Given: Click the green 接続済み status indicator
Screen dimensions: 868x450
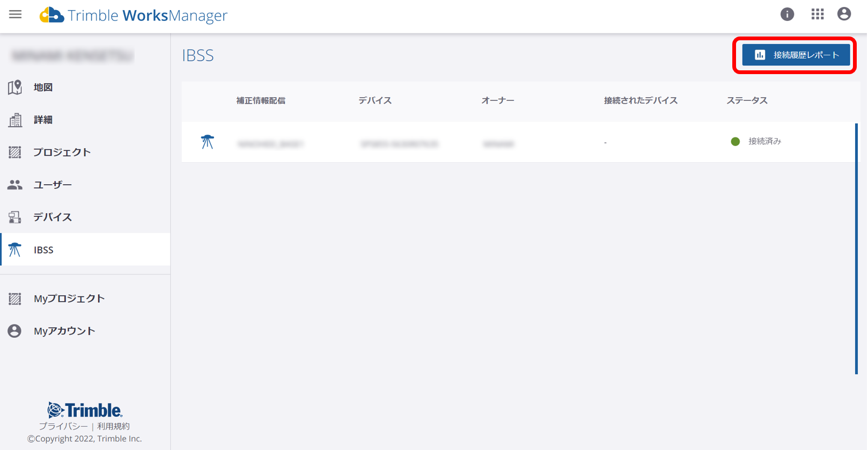Looking at the screenshot, I should [x=735, y=142].
